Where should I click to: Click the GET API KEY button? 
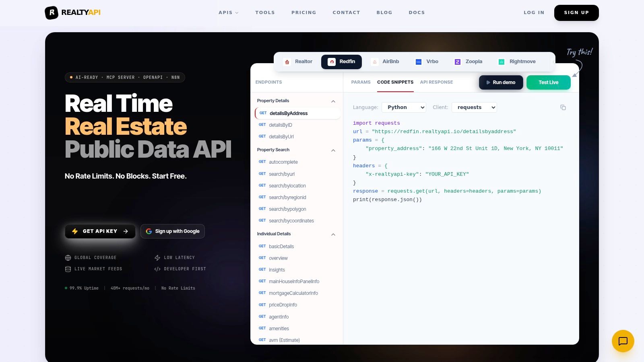pyautogui.click(x=100, y=231)
